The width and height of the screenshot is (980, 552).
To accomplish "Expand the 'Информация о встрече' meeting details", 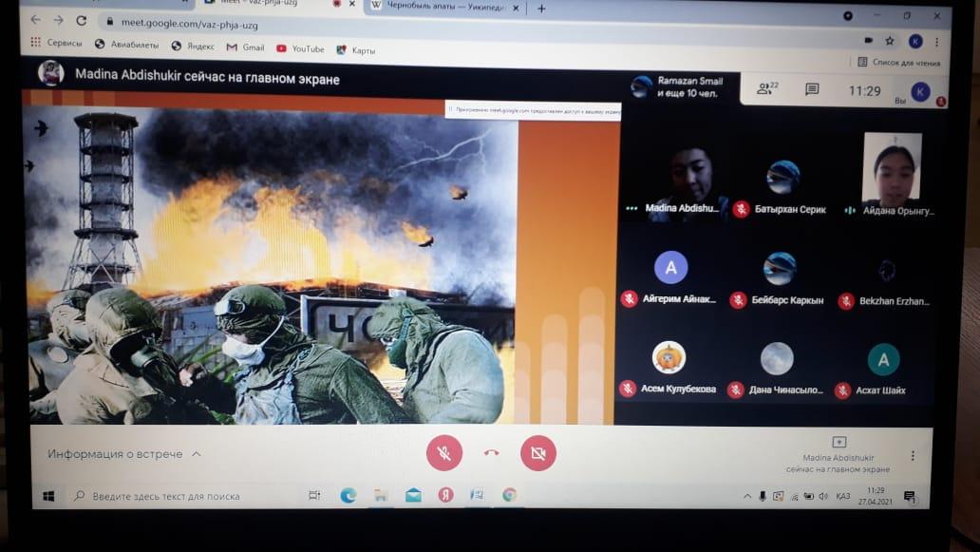I will 123,454.
